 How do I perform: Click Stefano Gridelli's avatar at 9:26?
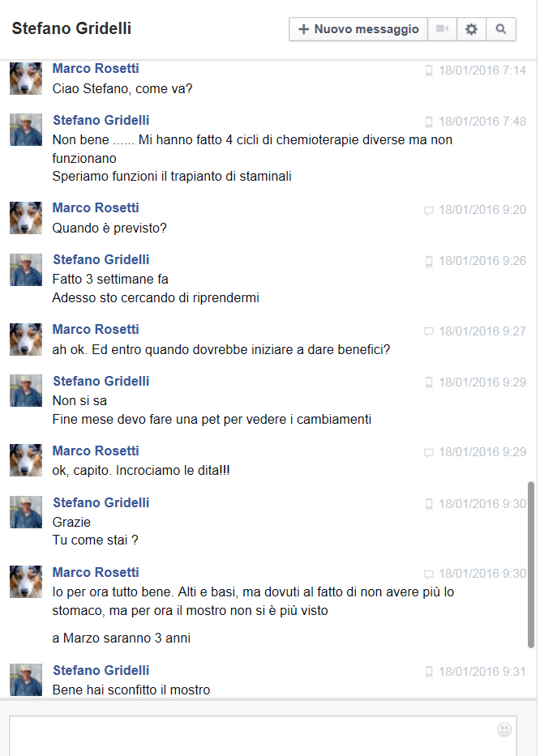point(26,270)
